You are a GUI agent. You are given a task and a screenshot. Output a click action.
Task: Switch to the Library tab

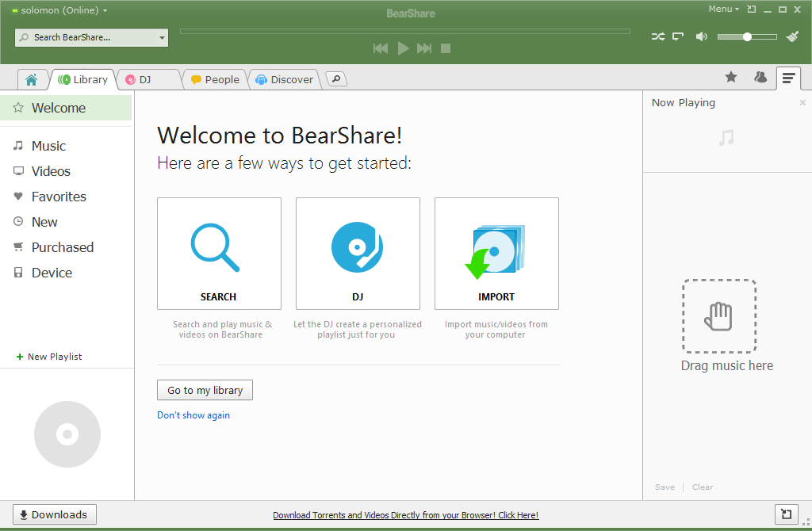tap(82, 80)
